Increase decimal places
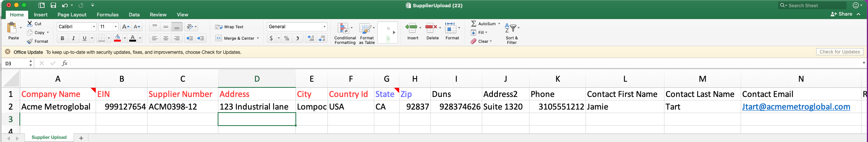The height and width of the screenshot is (142, 868). click(311, 38)
